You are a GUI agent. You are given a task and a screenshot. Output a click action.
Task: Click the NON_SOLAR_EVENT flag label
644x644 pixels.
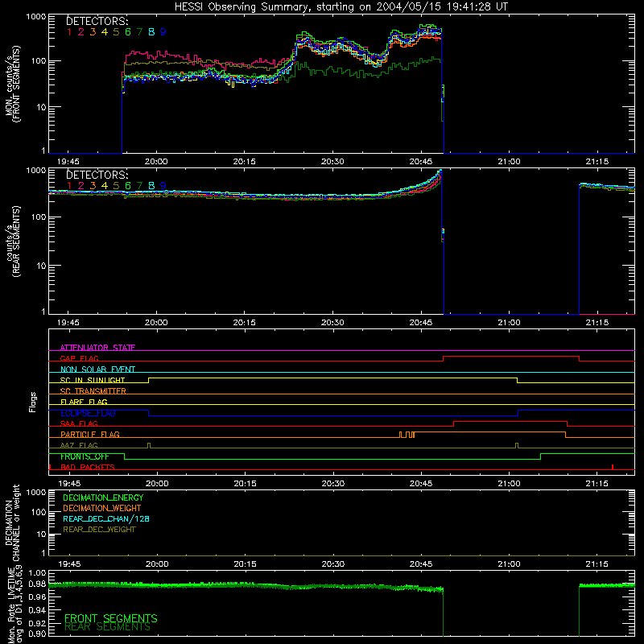click(x=97, y=369)
